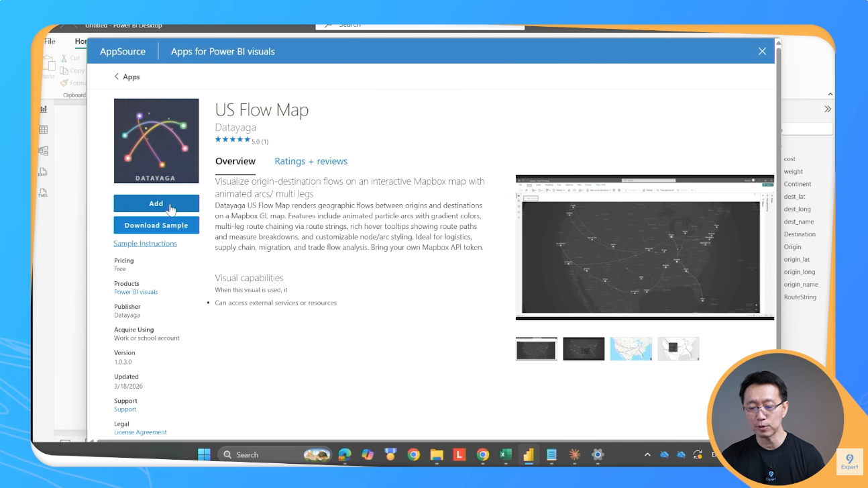Click the Datayaga publisher name under title
The width and height of the screenshot is (868, 488).
point(235,128)
